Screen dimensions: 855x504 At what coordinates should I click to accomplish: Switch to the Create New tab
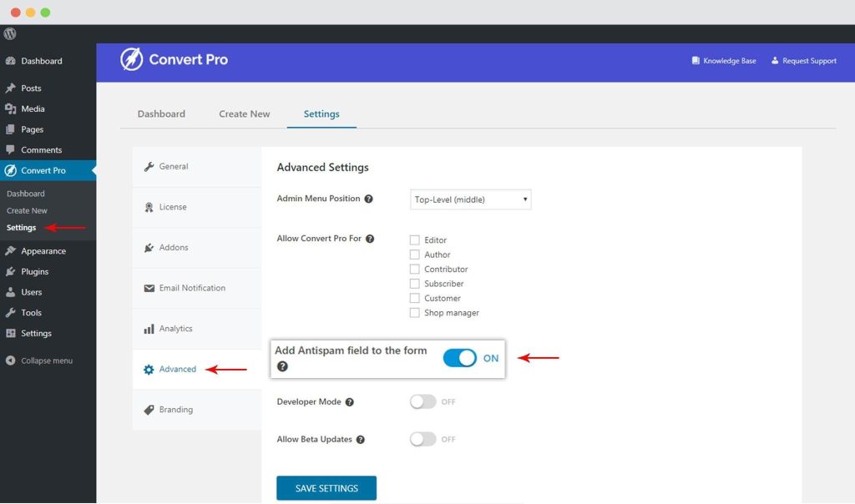pyautogui.click(x=245, y=113)
